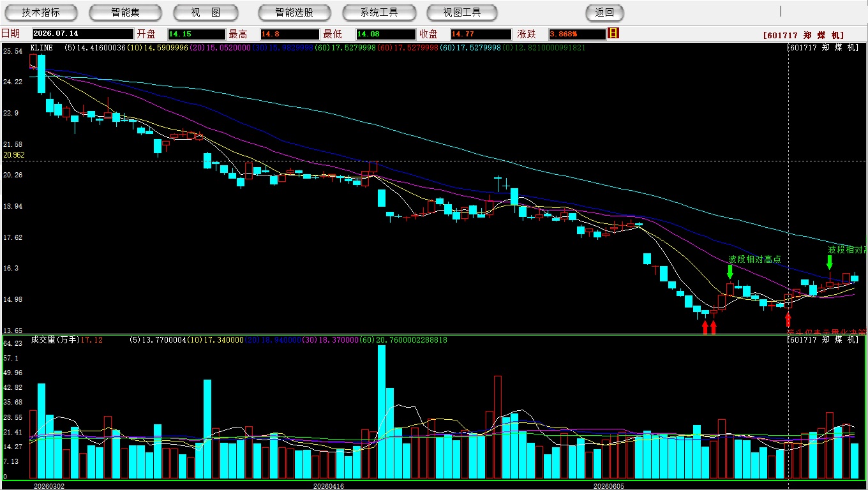Click the 成交量(万手) volume label

point(55,340)
